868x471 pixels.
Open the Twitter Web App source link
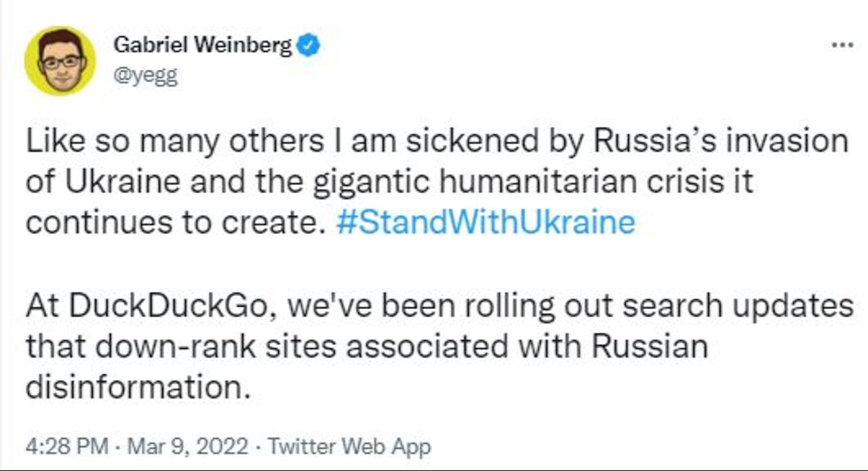(x=349, y=447)
